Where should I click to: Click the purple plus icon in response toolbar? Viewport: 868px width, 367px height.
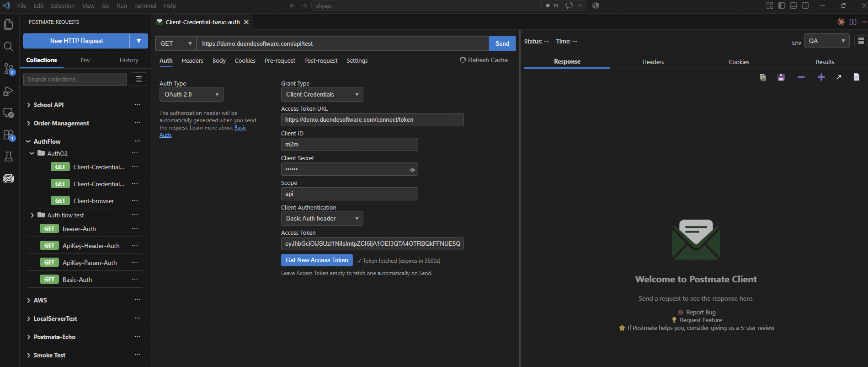click(x=821, y=77)
